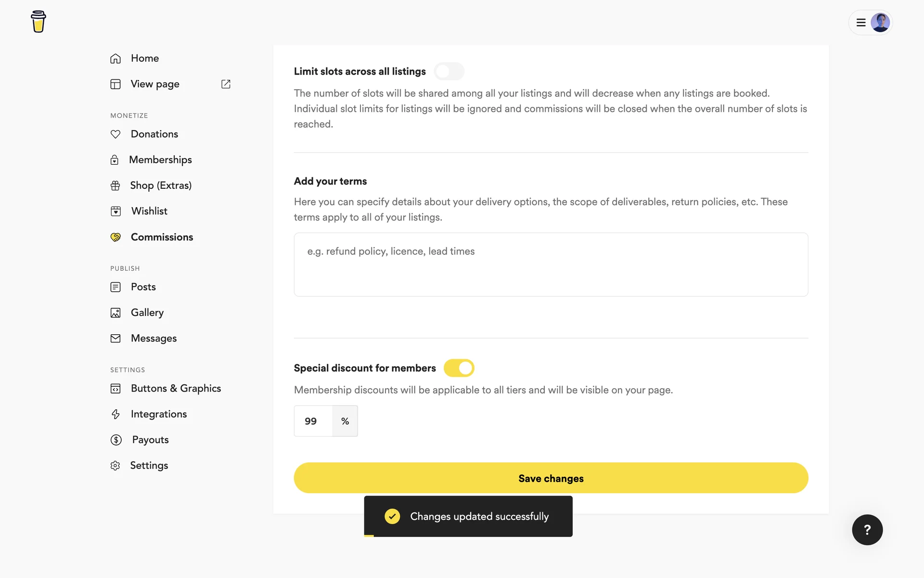Click the Shop (Extras) gift icon

115,185
